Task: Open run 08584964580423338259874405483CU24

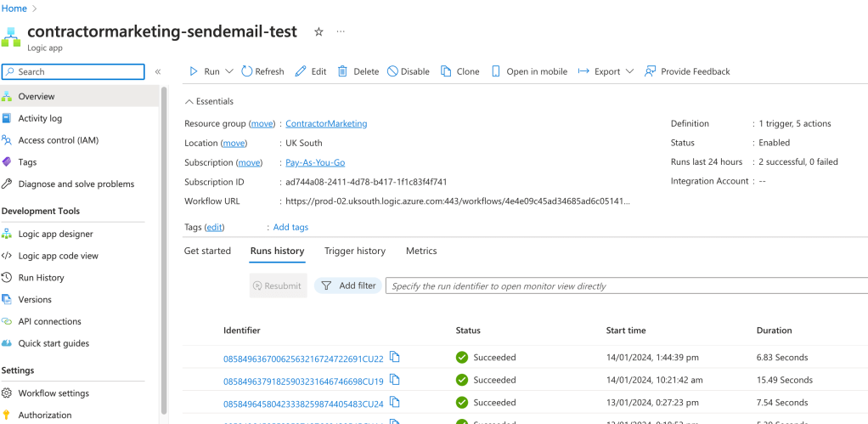Action: [303, 403]
